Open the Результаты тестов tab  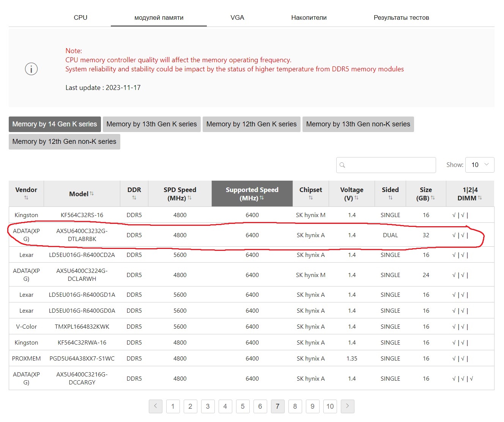point(402,17)
